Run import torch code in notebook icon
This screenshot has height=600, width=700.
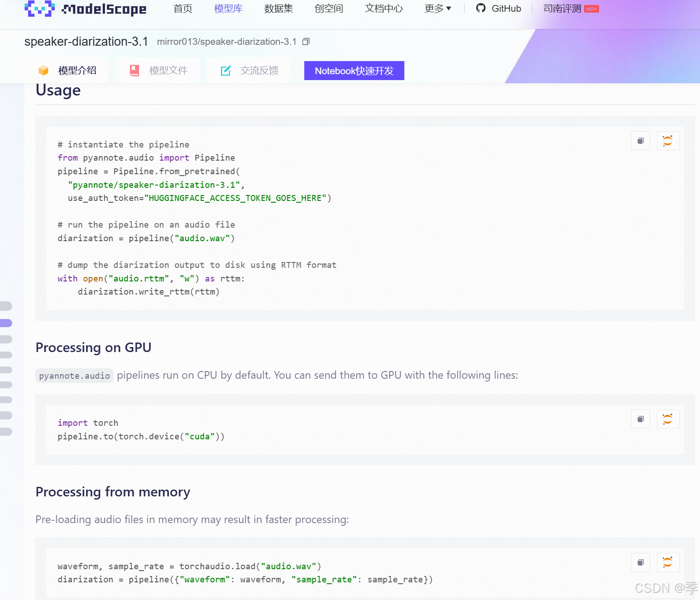[668, 419]
